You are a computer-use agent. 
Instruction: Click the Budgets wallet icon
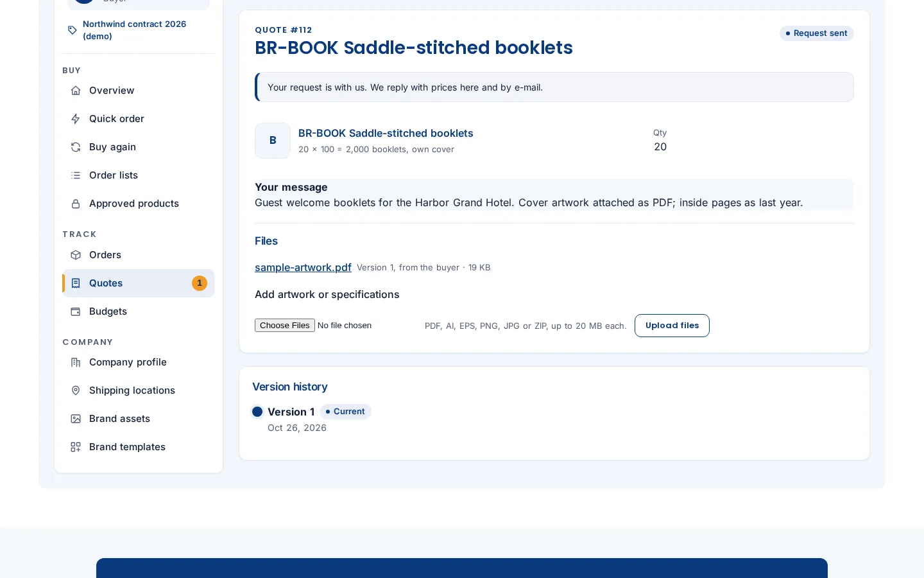click(76, 311)
